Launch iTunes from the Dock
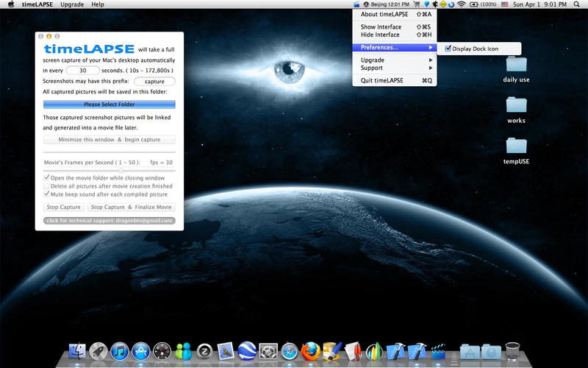 pyautogui.click(x=120, y=352)
